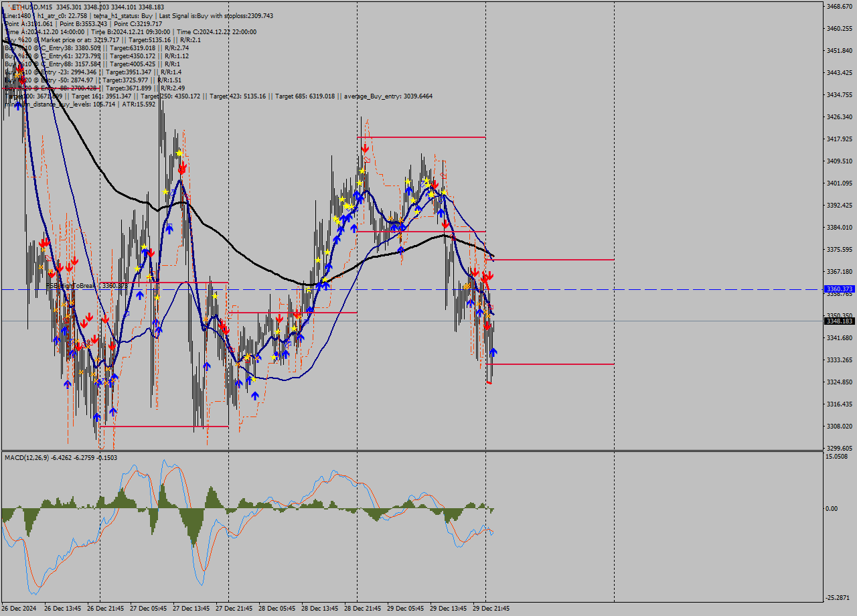Image resolution: width=857 pixels, height=616 pixels.
Task: Click the '26 Dec 21:45' time axis label
Action: (x=106, y=609)
